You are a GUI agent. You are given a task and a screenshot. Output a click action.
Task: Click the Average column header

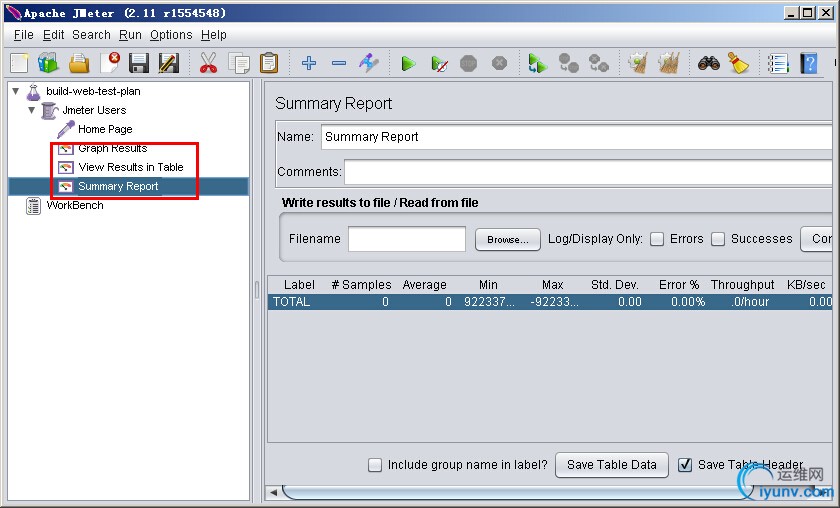click(424, 285)
